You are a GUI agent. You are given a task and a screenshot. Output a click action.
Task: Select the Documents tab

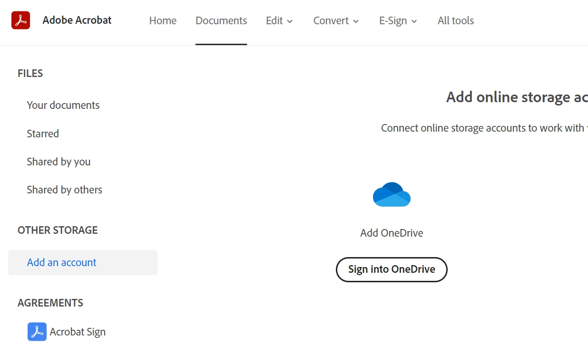click(221, 20)
